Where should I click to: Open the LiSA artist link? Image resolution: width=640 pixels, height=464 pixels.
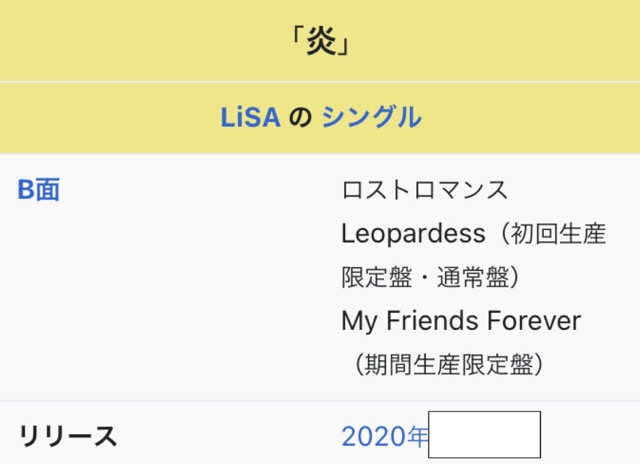(x=249, y=117)
